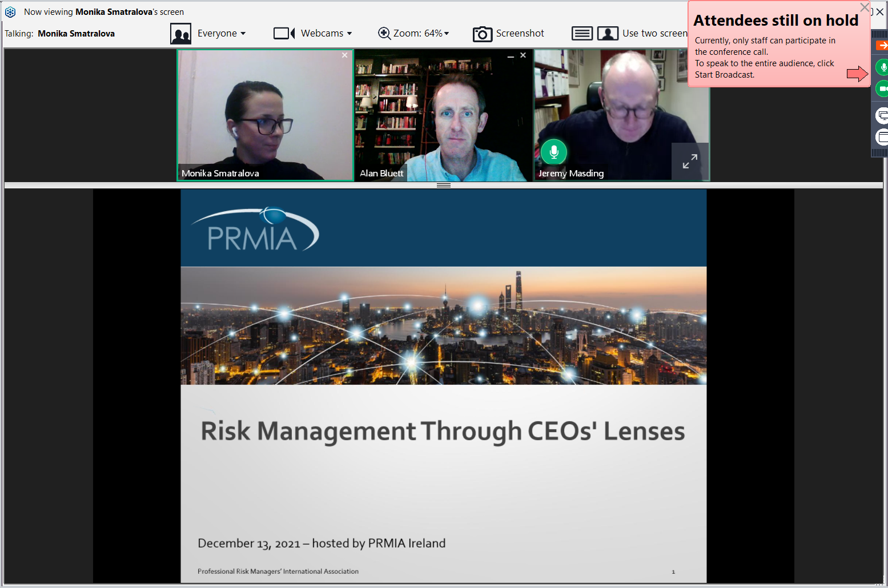
Task: Select the text-lines layout icon
Action: (582, 34)
